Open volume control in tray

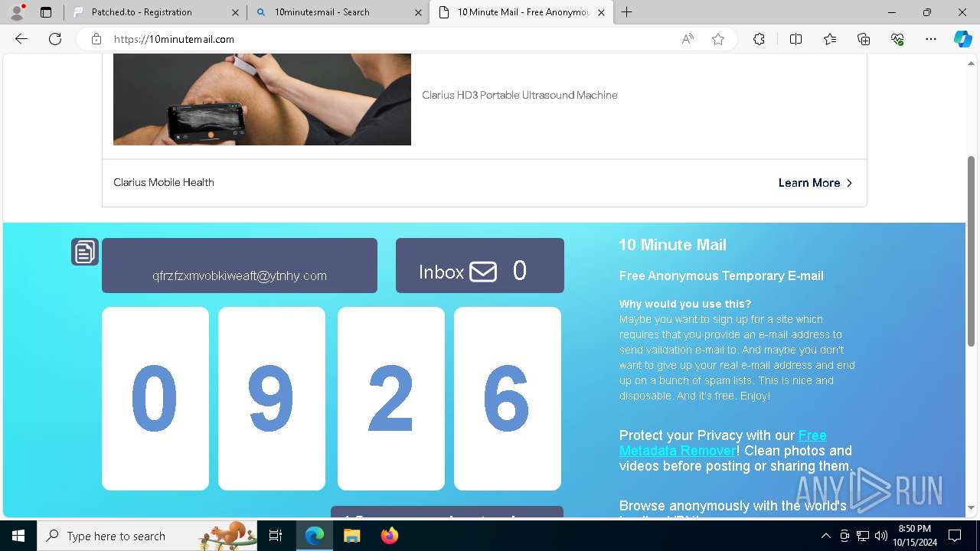click(881, 536)
